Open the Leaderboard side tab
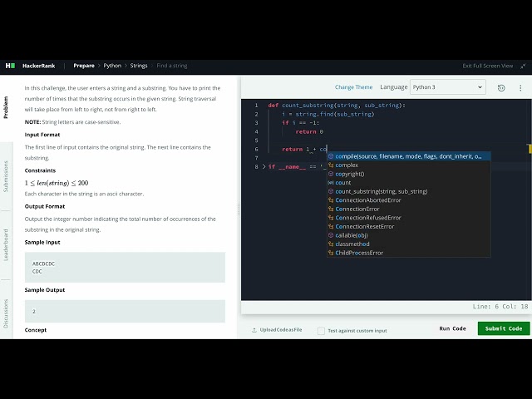The height and width of the screenshot is (399, 532). coord(6,244)
